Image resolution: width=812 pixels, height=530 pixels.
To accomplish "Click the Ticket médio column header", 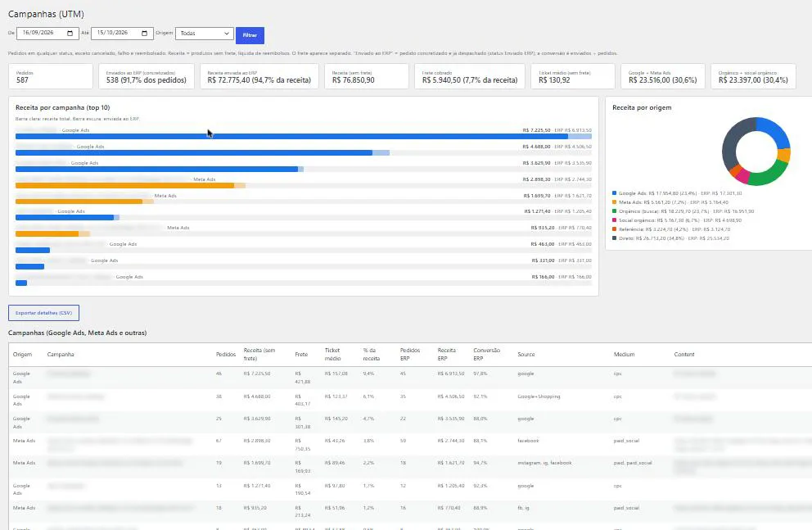I will (332, 355).
